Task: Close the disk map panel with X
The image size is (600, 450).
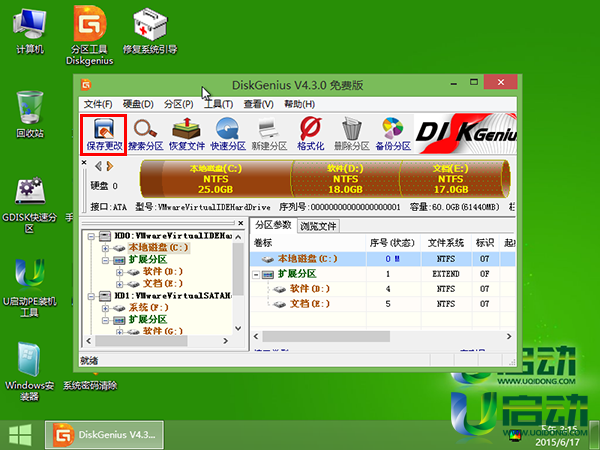Action: click(x=84, y=162)
